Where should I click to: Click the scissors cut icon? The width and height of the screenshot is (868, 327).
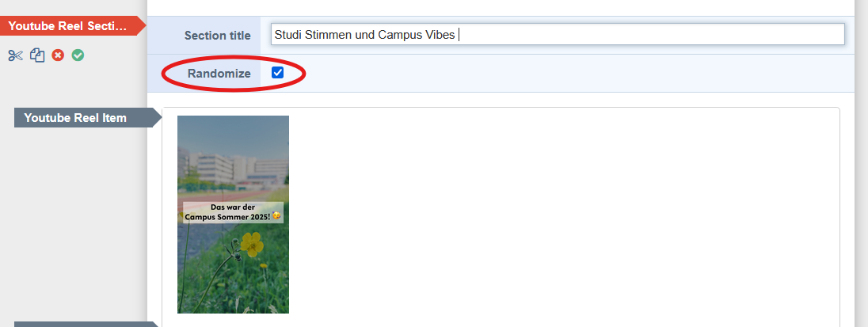[16, 55]
